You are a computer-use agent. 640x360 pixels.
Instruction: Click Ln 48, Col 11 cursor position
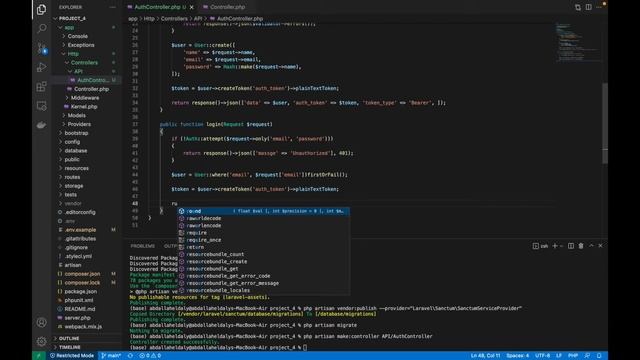coord(485,356)
